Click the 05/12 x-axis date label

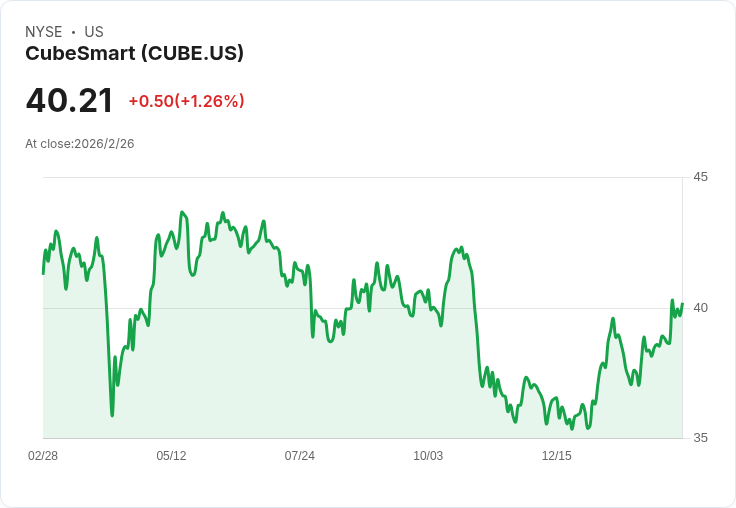point(171,456)
